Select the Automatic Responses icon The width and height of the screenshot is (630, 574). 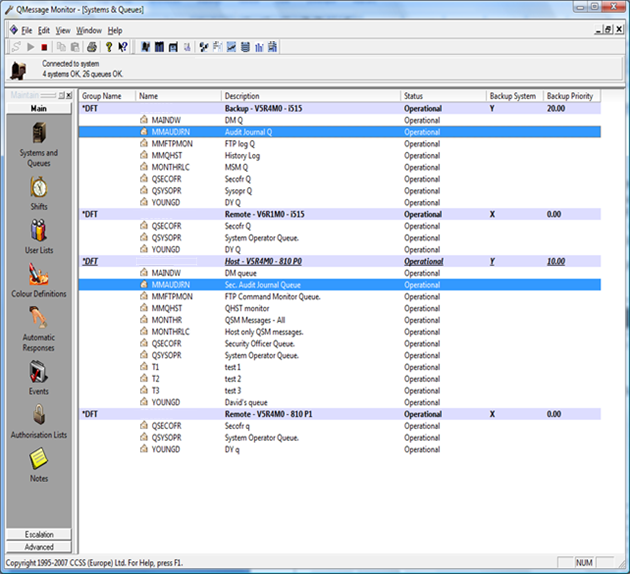point(39,319)
